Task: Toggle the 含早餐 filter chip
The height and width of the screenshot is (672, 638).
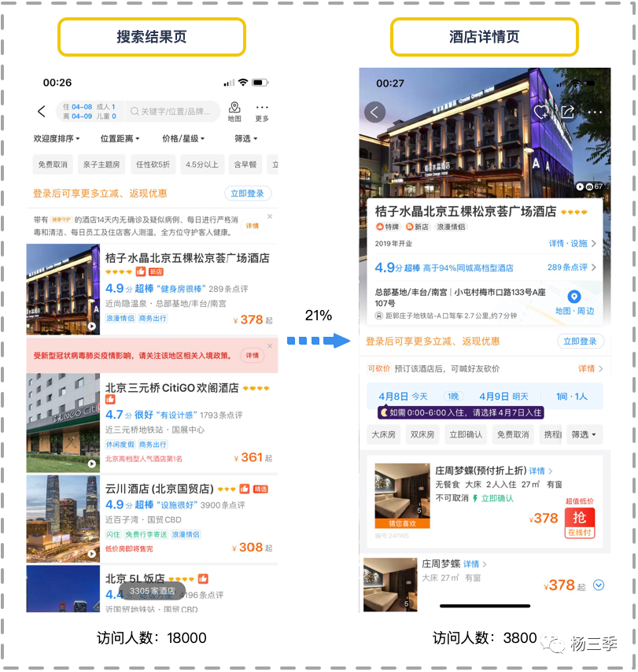Action: pyautogui.click(x=245, y=164)
